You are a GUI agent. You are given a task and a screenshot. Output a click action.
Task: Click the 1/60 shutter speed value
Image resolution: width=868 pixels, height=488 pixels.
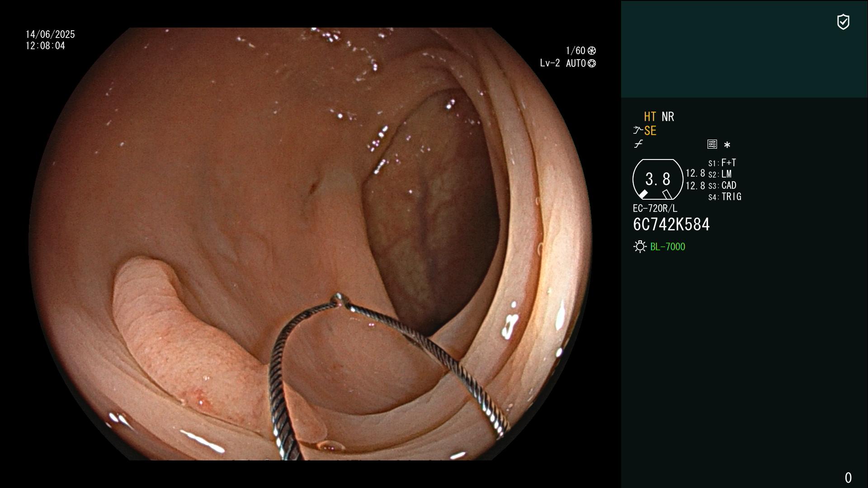[576, 51]
